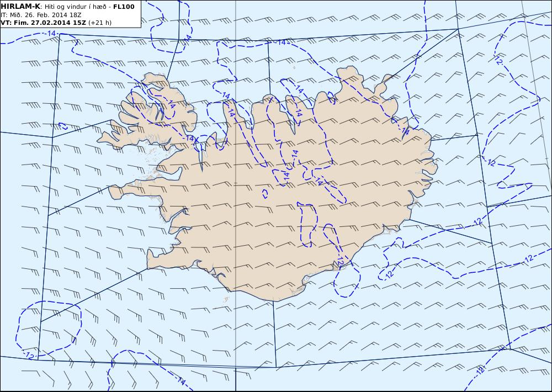Viewport: 552px width, 392px height.
Task: Select the FL100 flight level label
Action: (124, 7)
